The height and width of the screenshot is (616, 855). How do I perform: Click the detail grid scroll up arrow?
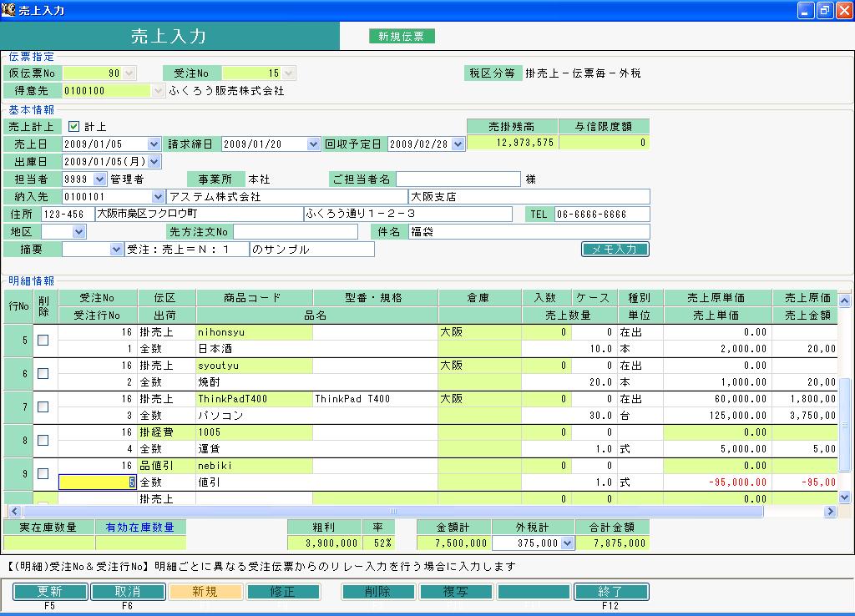tap(845, 300)
